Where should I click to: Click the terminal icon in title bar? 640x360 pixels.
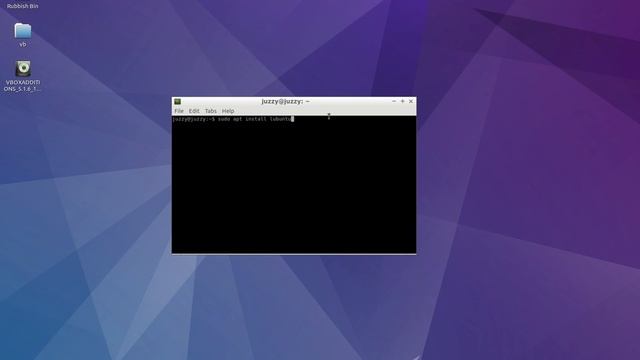pos(178,101)
